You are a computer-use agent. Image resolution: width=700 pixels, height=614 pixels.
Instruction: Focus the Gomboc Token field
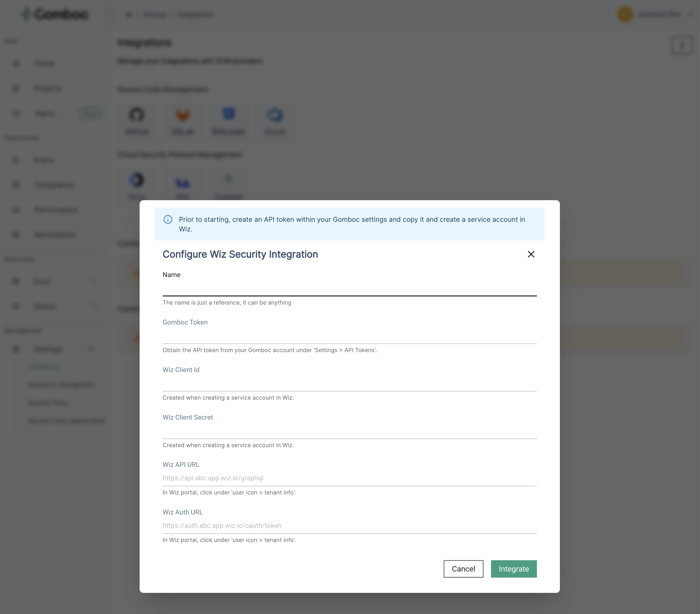[350, 336]
